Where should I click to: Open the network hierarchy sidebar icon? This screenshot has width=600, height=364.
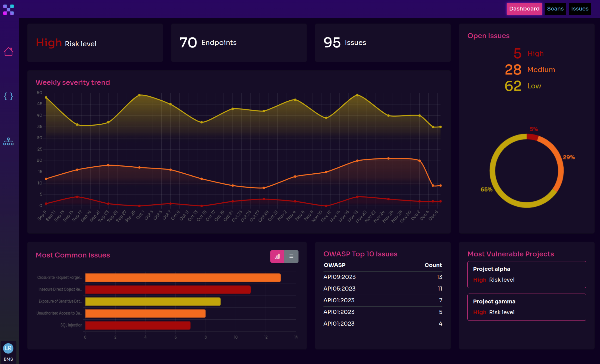pyautogui.click(x=8, y=141)
